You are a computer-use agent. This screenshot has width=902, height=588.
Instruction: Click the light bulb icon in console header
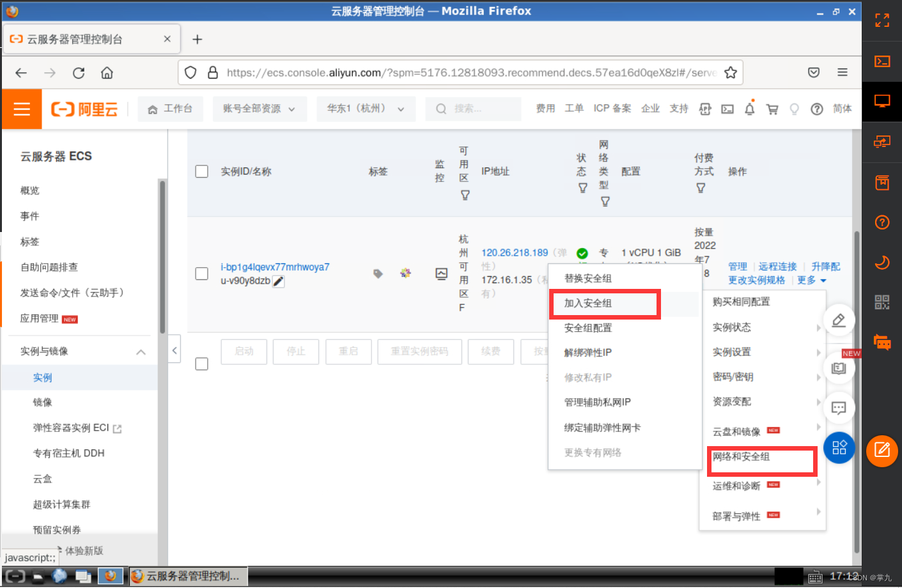[x=794, y=109]
